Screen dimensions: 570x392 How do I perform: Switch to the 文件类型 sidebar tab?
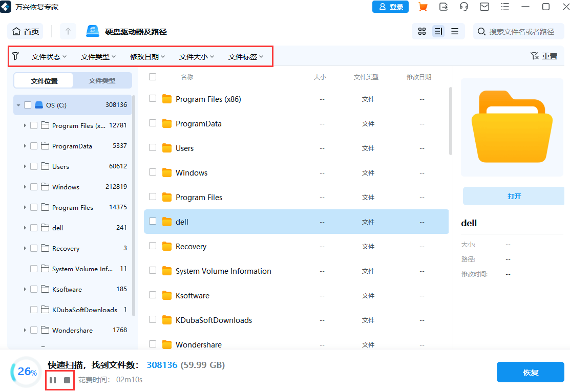101,80
